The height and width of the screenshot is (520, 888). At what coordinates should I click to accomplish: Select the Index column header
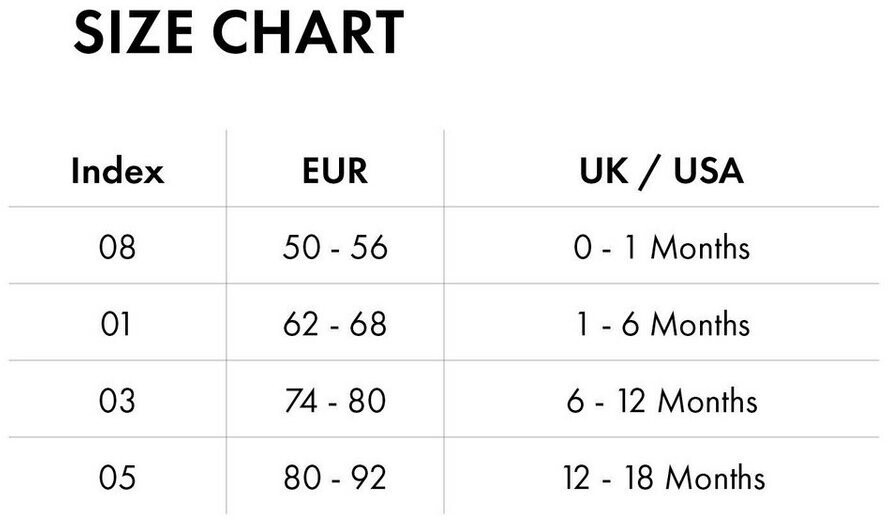click(117, 171)
